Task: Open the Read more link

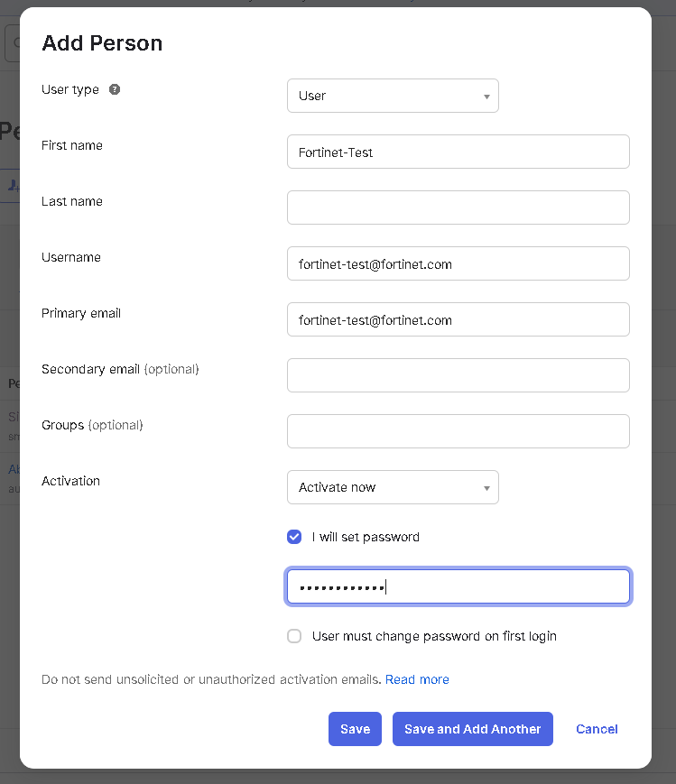Action: [417, 679]
